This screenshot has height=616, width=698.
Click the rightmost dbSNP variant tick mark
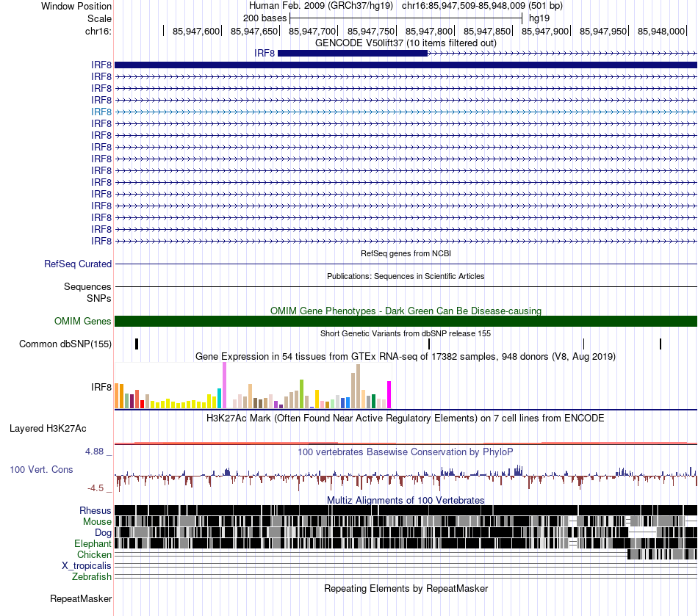[x=661, y=344]
